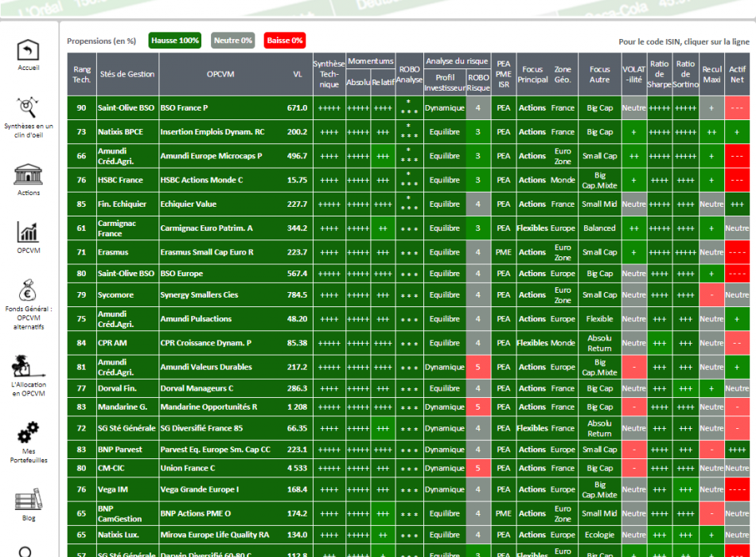
Task: Click the Profil Investisseur header
Action: pyautogui.click(x=445, y=83)
